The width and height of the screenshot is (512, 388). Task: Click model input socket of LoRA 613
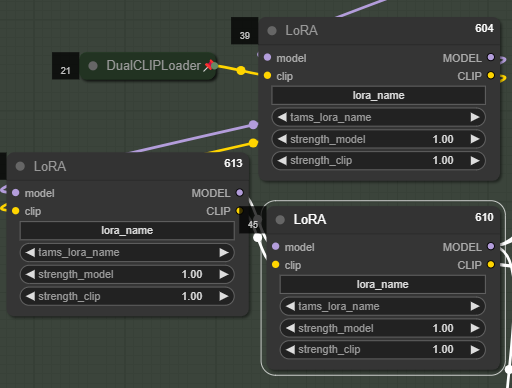(x=16, y=192)
